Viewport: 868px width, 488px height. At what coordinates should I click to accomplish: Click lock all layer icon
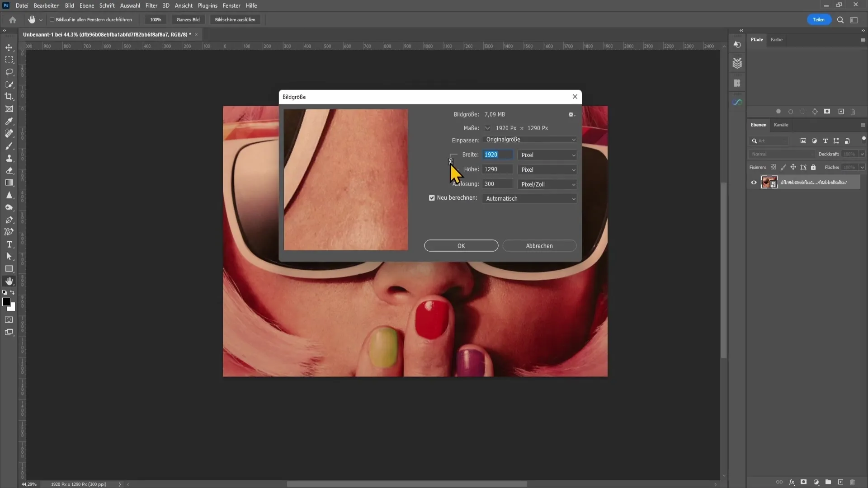(813, 167)
